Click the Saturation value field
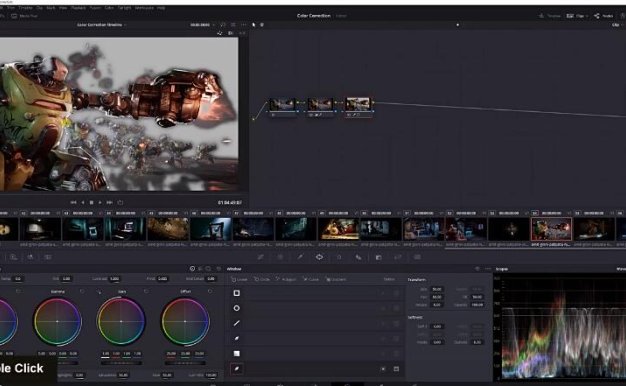Image resolution: width=626 pixels, height=386 pixels. (123, 375)
